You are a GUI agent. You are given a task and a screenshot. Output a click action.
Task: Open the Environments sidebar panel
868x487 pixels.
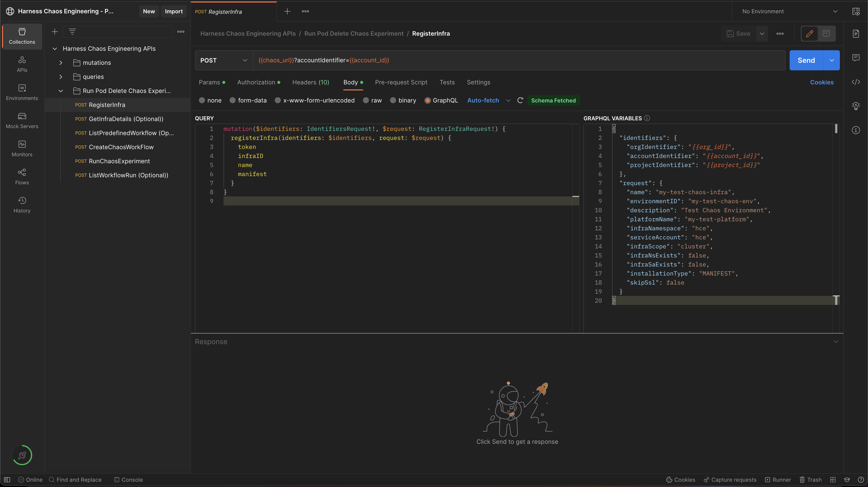pyautogui.click(x=22, y=93)
